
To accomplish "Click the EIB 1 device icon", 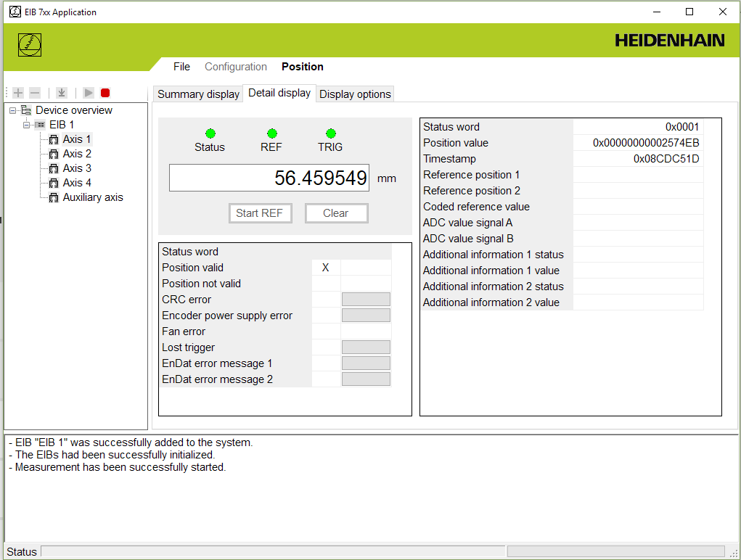I will click(41, 125).
